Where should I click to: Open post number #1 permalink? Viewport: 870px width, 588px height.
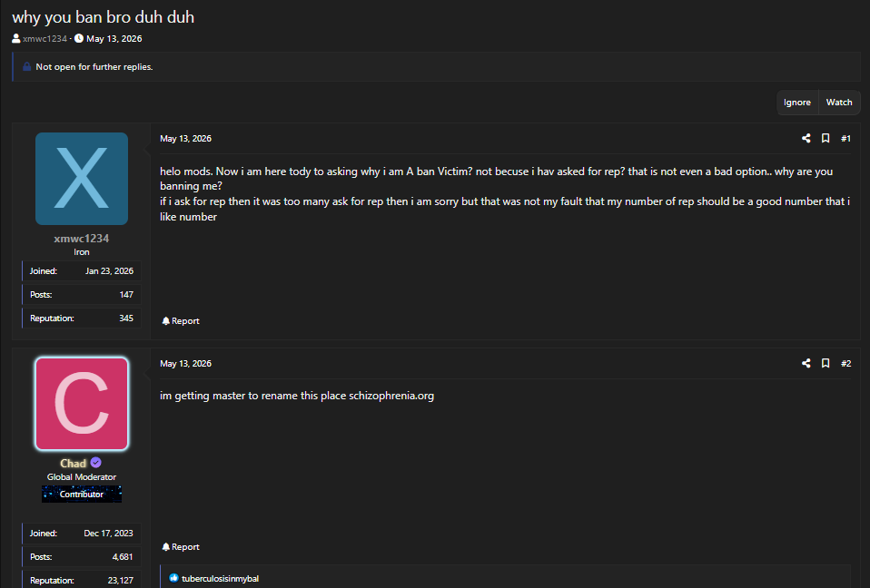[845, 139]
